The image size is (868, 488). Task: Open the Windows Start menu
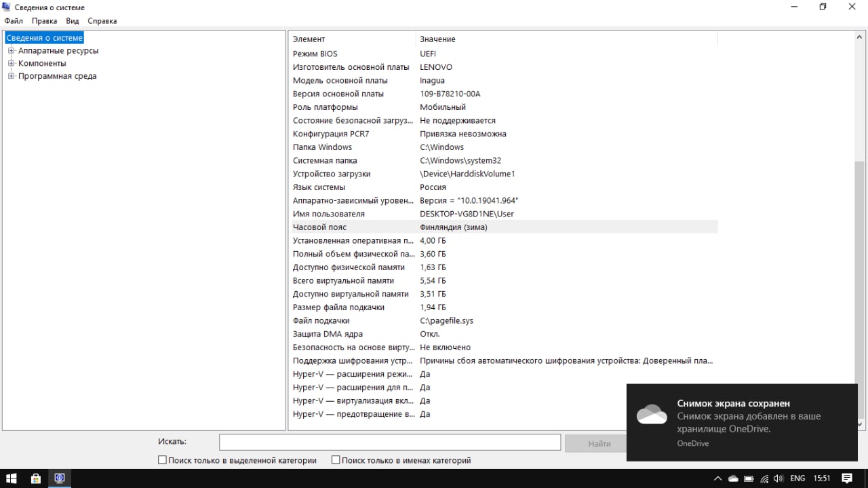[x=12, y=478]
